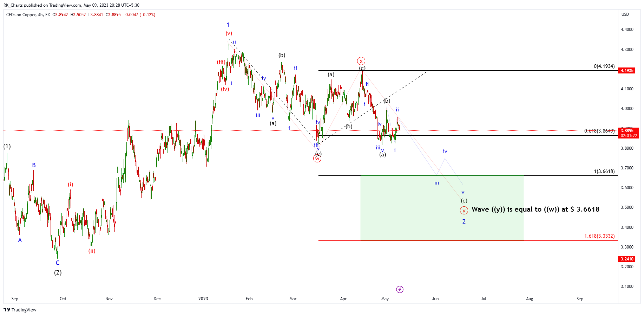Click the projected blue iii label near green zone
The height and width of the screenshot is (316, 644).
(x=436, y=183)
